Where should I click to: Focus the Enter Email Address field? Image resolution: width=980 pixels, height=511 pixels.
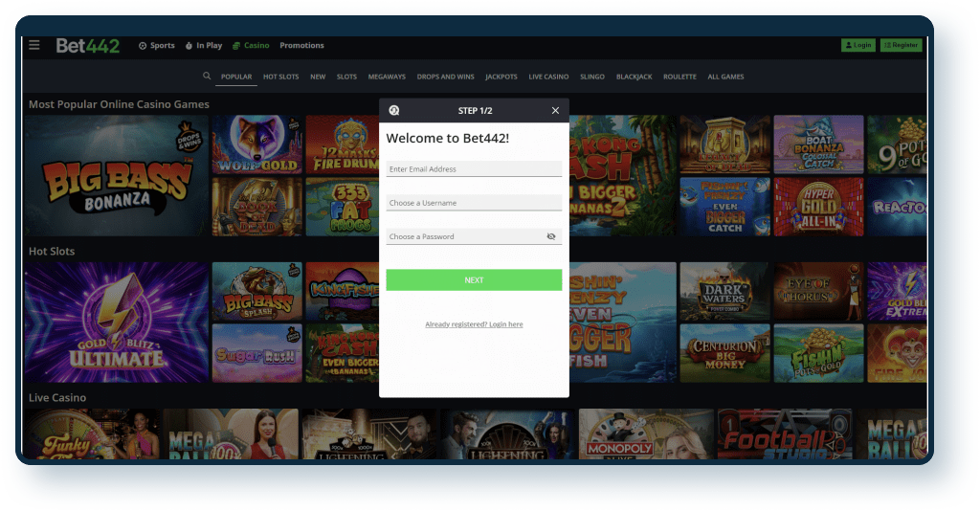click(x=474, y=168)
